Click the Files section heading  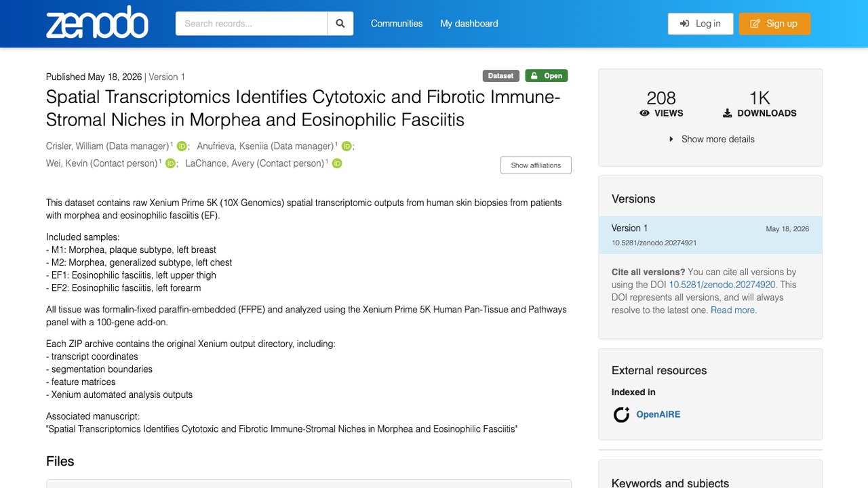[60, 462]
